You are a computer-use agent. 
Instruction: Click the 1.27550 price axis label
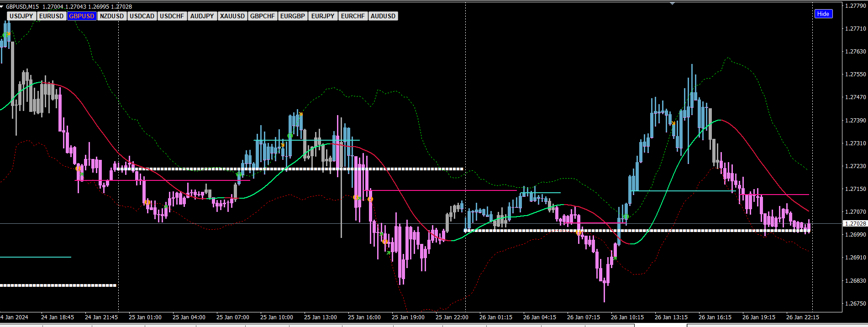tap(855, 74)
